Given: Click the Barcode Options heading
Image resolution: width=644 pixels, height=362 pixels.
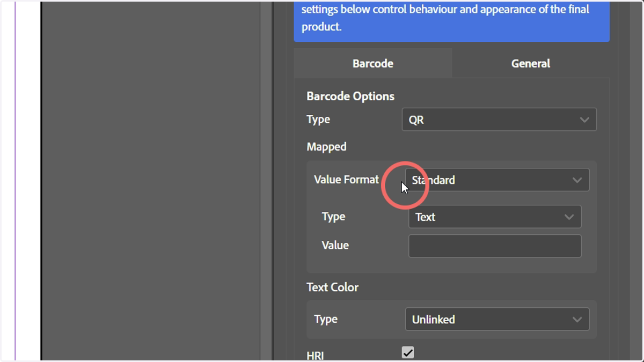Looking at the screenshot, I should [x=350, y=97].
